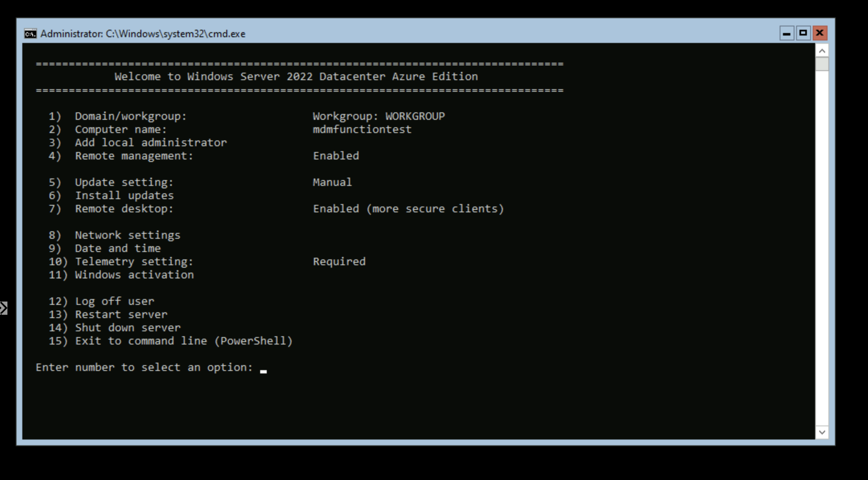This screenshot has height=480, width=868.
Task: Click '15) Exit to command line (PowerShell)'
Action: click(171, 341)
